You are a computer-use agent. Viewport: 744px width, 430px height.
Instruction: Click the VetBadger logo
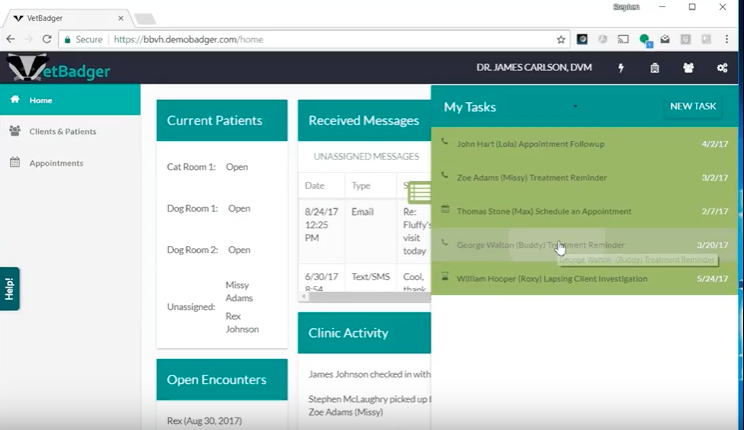click(x=59, y=69)
